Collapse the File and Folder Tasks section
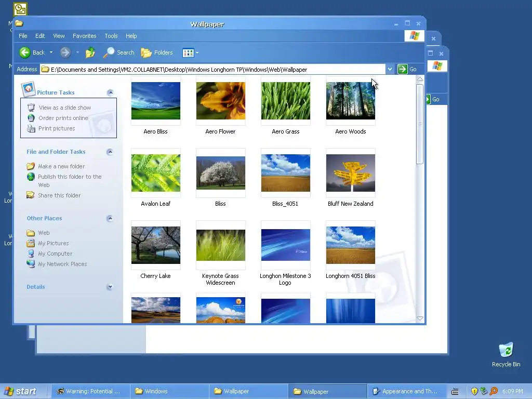The width and height of the screenshot is (532, 399). (110, 152)
